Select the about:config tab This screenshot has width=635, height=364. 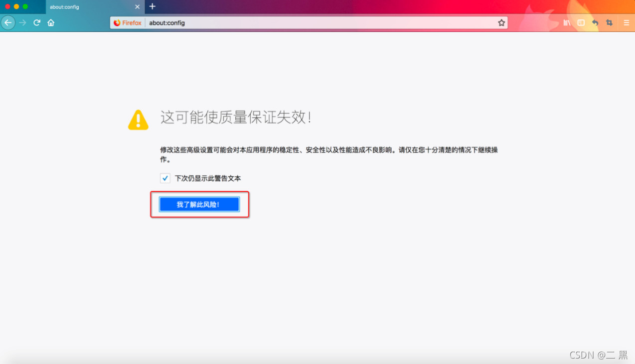95,7
